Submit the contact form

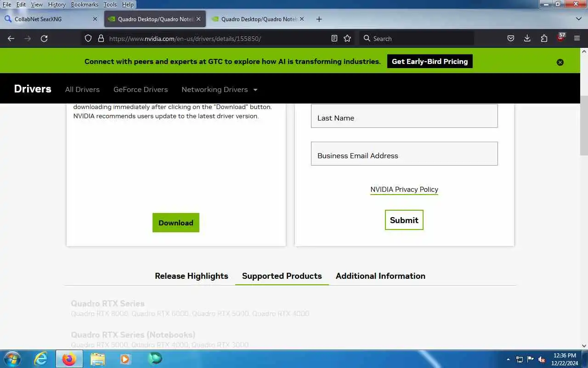[404, 220]
